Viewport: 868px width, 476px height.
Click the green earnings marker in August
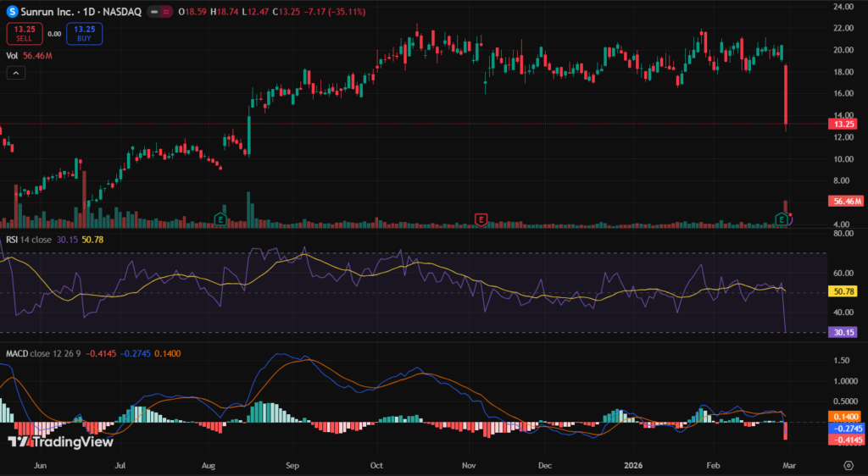click(x=222, y=219)
